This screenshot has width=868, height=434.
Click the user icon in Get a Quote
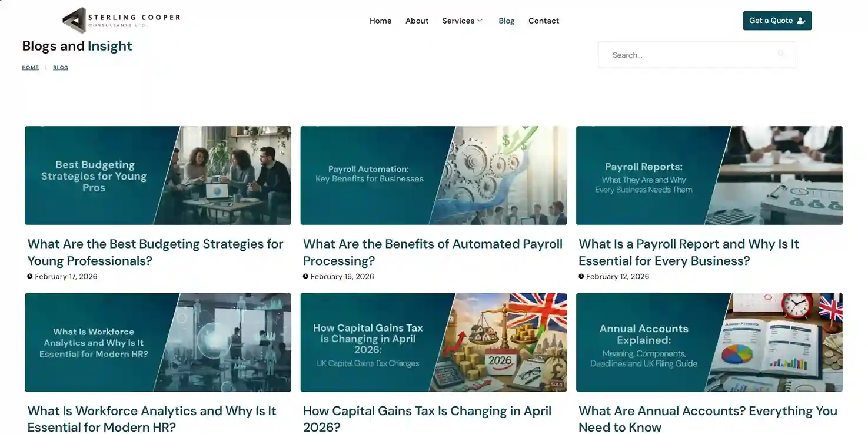tap(801, 21)
